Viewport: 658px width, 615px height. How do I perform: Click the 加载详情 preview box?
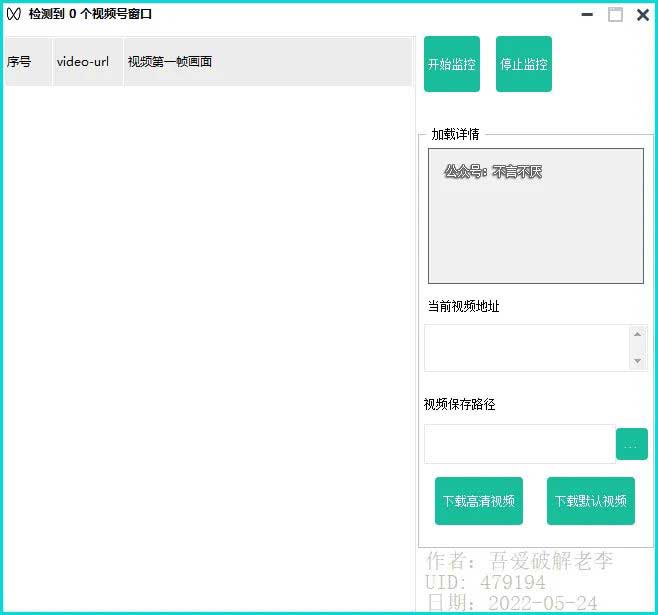tap(535, 216)
